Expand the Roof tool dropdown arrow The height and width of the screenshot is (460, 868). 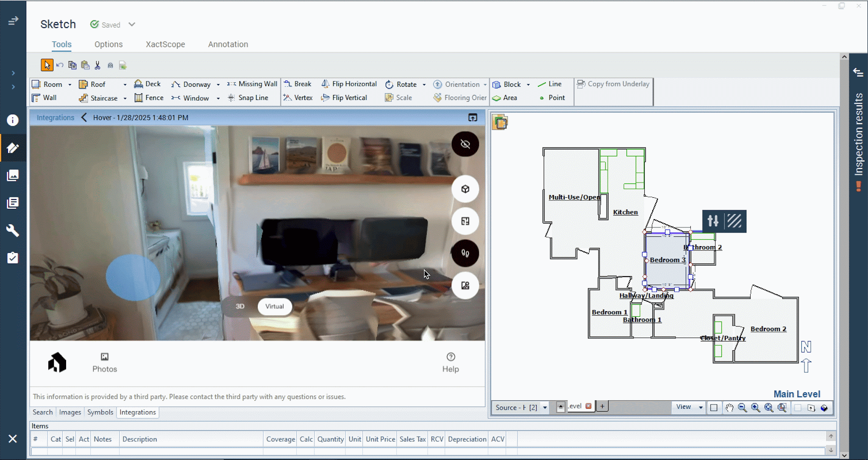(125, 85)
